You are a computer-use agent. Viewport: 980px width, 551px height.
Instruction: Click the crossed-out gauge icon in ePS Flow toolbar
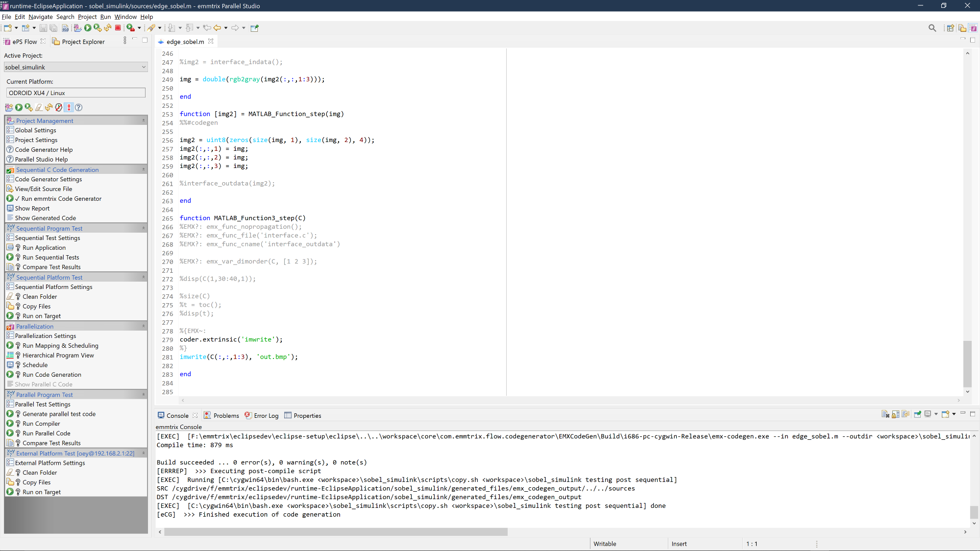point(59,107)
